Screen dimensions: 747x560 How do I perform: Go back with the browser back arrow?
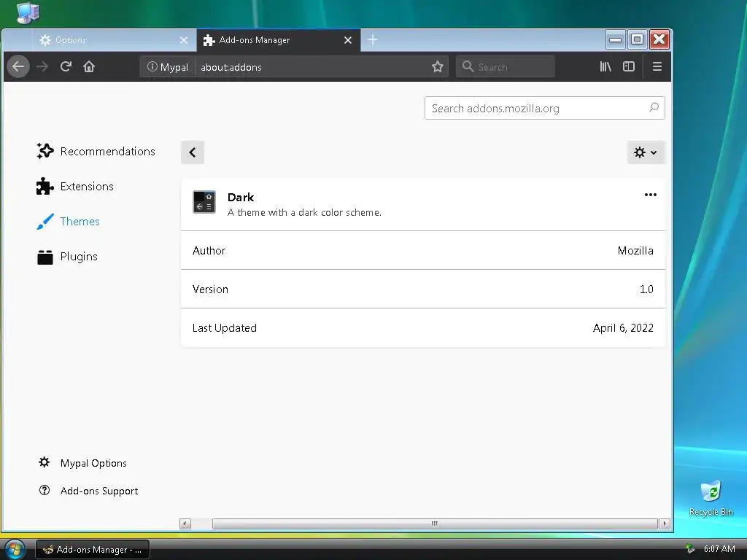point(18,66)
